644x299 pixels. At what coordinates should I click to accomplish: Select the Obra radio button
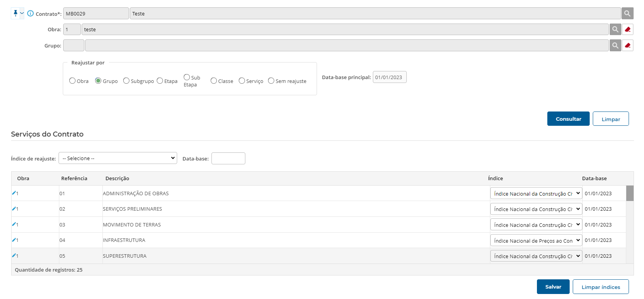[72, 81]
